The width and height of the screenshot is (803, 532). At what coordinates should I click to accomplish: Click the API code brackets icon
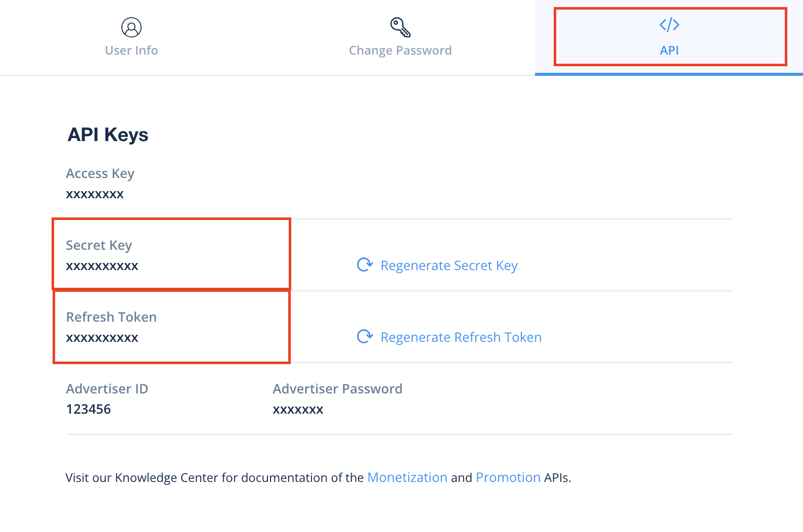pos(669,25)
